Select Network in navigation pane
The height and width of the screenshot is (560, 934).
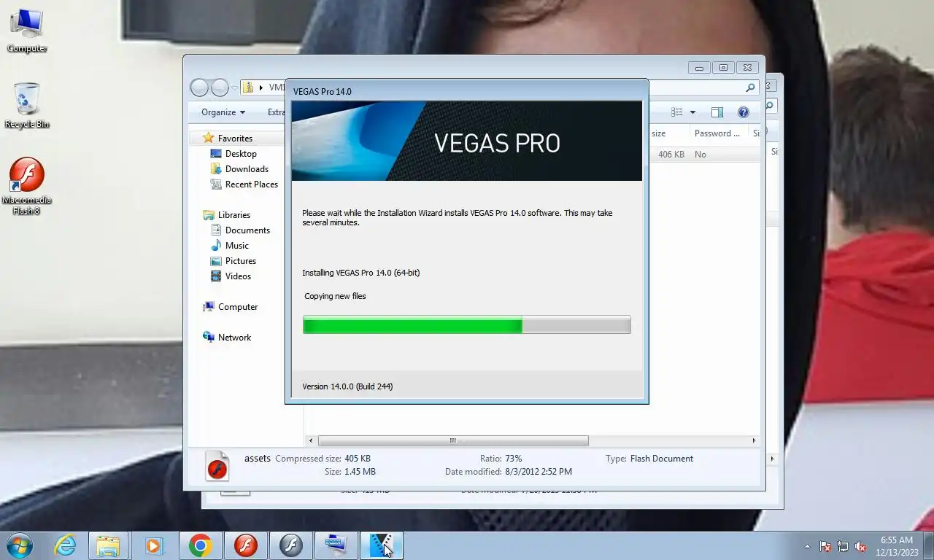[x=234, y=338]
